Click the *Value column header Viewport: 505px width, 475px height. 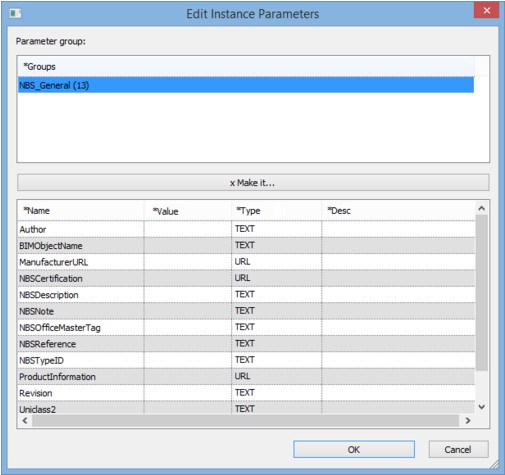tap(188, 211)
